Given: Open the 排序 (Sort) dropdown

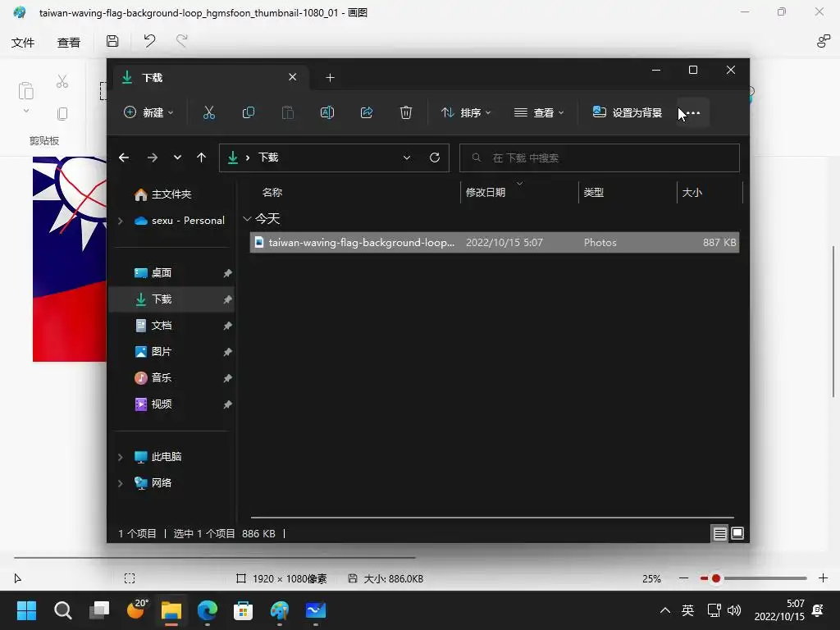Looking at the screenshot, I should tap(466, 112).
